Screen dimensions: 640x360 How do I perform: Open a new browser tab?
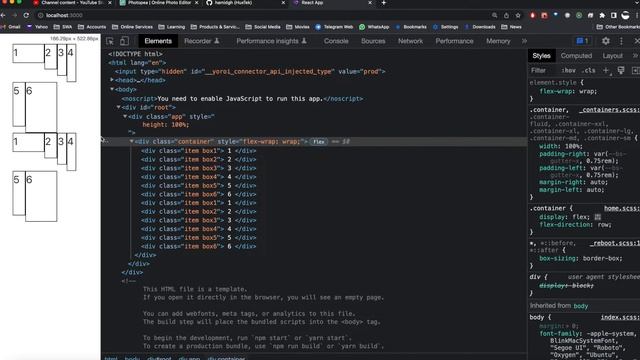(383, 3)
